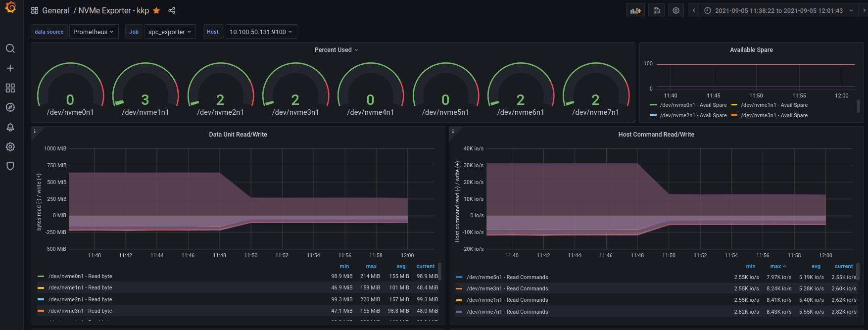Save the dashboard with the disk icon
Viewport: 868px width, 330px height.
(x=656, y=10)
